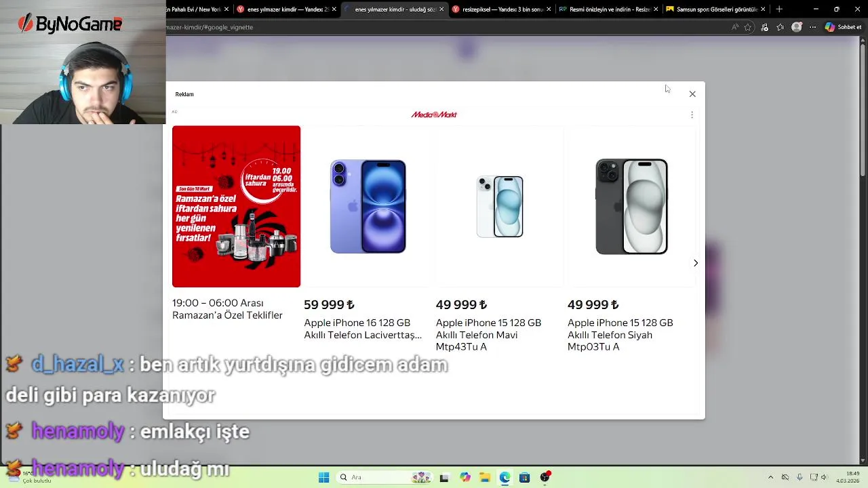Open the iPhone 15 Mavi Mtp43Tu A link
The image size is (868, 488).
point(488,335)
